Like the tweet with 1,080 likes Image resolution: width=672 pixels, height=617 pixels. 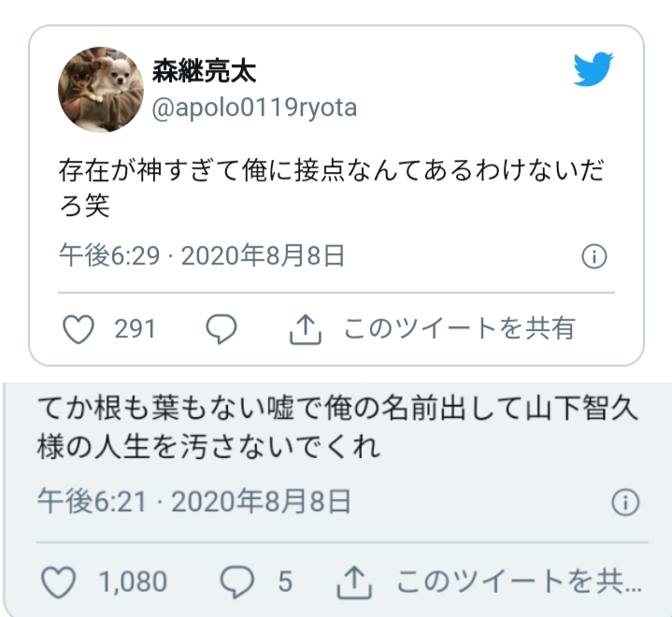(59, 581)
